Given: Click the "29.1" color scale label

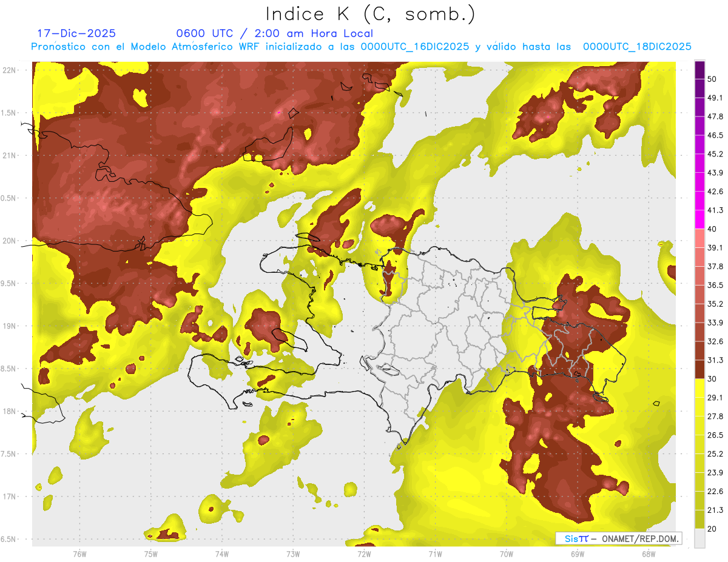Looking at the screenshot, I should (x=715, y=397).
